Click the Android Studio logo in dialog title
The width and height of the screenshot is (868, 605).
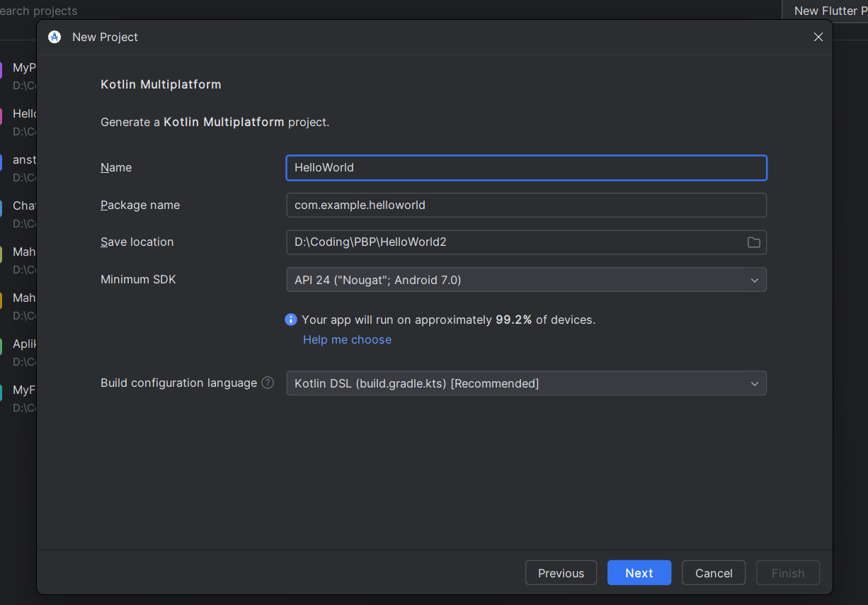(55, 37)
